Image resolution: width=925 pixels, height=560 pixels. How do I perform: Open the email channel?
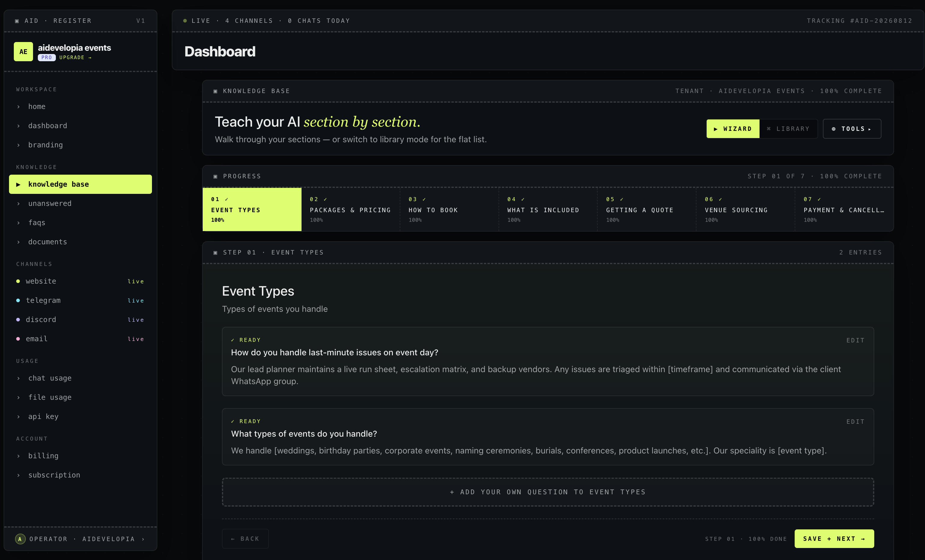tap(80, 339)
